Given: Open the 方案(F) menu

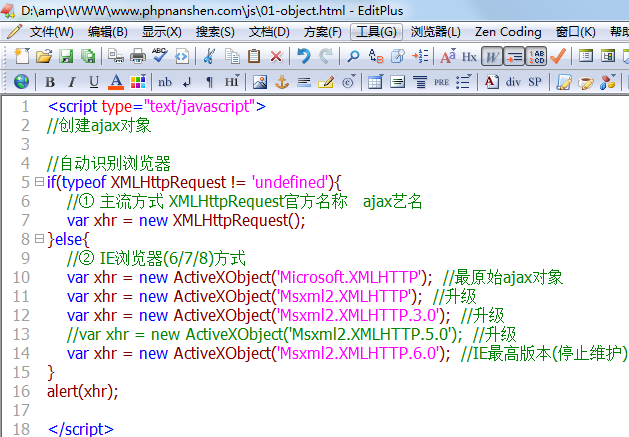Looking at the screenshot, I should coord(323,32).
